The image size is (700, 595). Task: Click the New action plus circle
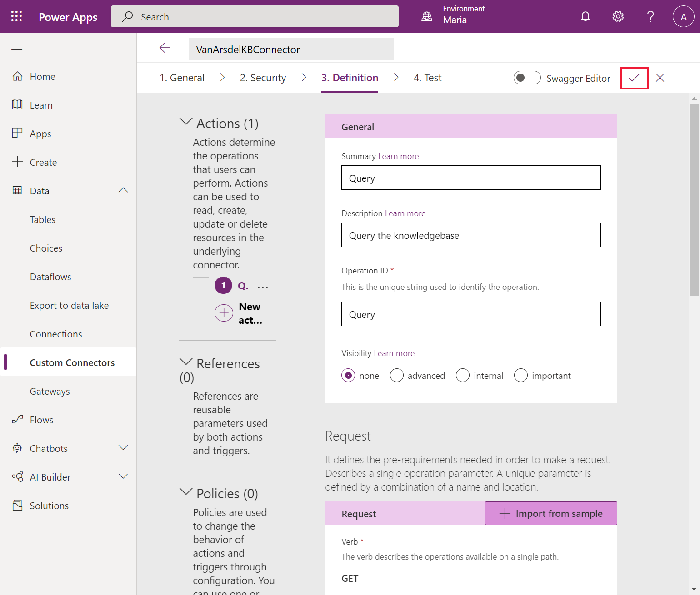tap(224, 312)
